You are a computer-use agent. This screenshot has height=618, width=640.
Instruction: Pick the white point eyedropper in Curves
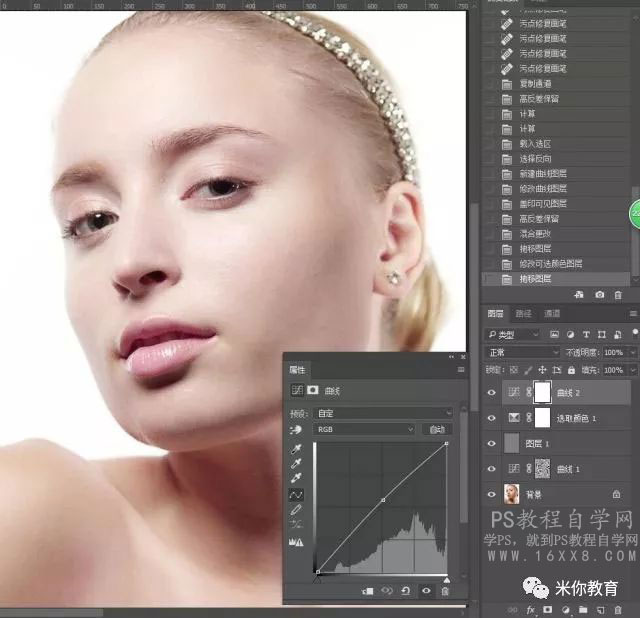click(296, 478)
